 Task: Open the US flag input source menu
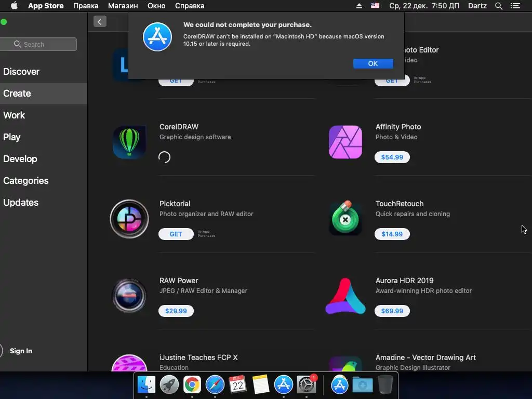pyautogui.click(x=375, y=6)
